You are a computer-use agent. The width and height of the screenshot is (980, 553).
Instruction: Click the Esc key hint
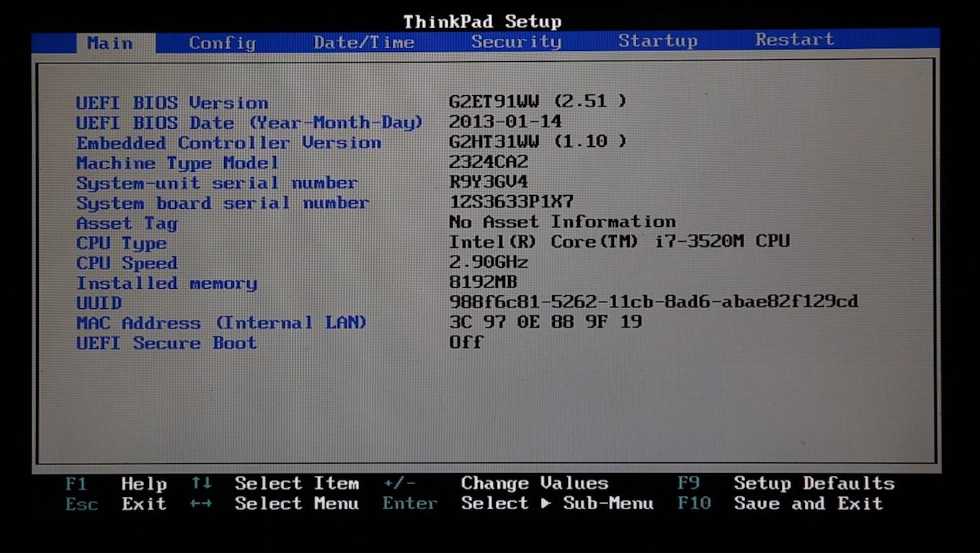tap(81, 504)
